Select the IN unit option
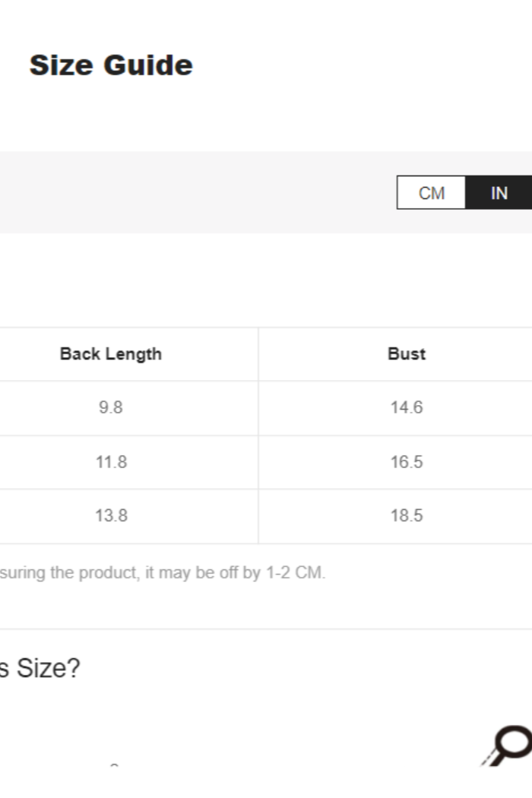 (499, 193)
